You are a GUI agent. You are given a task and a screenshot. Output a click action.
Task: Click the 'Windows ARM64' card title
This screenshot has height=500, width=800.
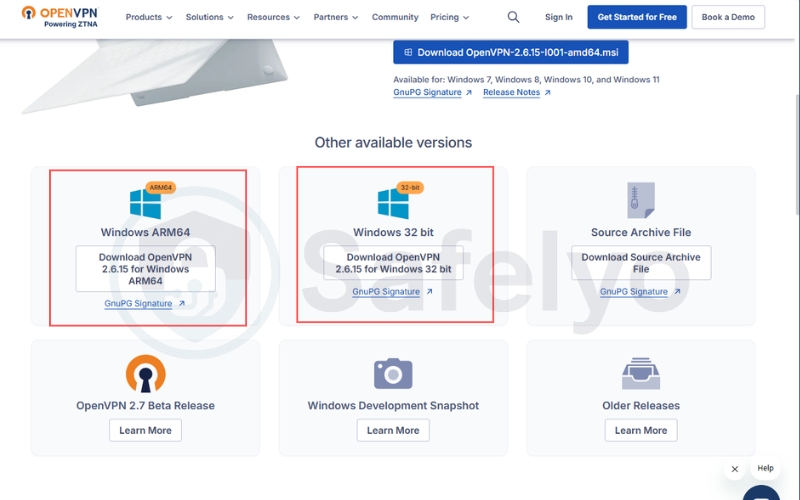145,232
